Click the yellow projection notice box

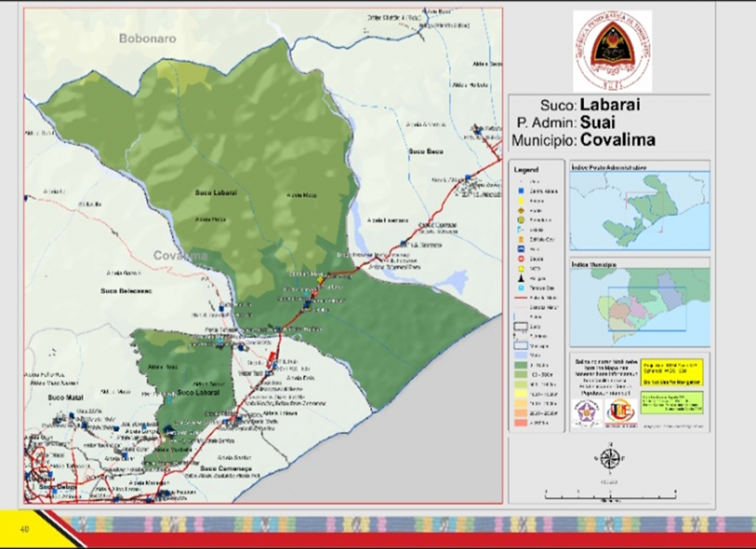click(x=671, y=373)
